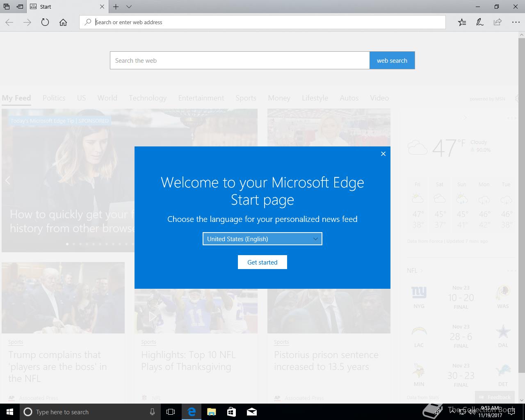Set these tabs aside icon
The image size is (525, 420).
[20, 7]
